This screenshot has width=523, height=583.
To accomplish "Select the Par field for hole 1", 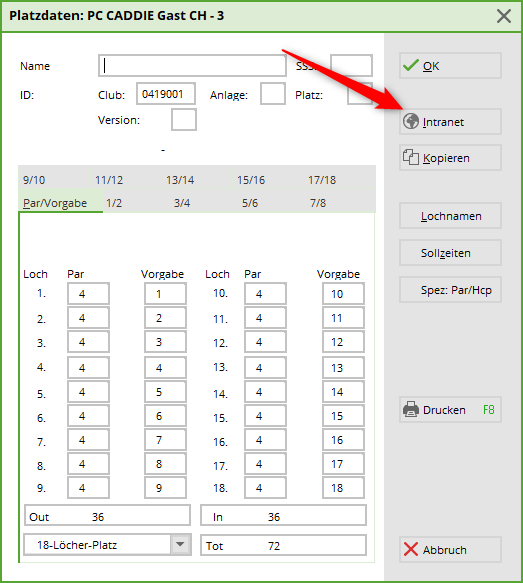I will click(88, 294).
